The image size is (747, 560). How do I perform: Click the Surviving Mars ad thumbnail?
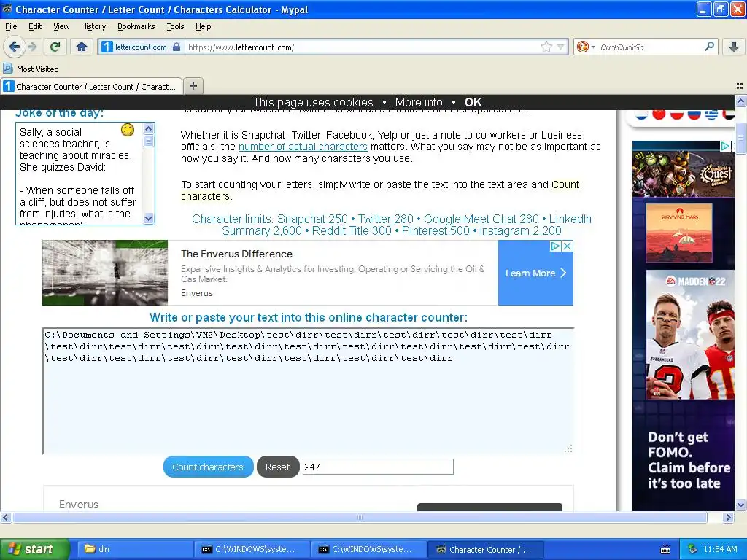(679, 233)
